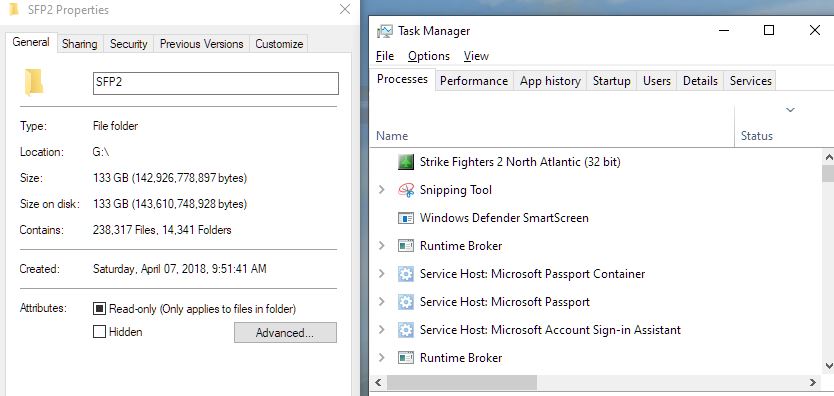Click the SFP2 folder name input field

click(x=215, y=83)
